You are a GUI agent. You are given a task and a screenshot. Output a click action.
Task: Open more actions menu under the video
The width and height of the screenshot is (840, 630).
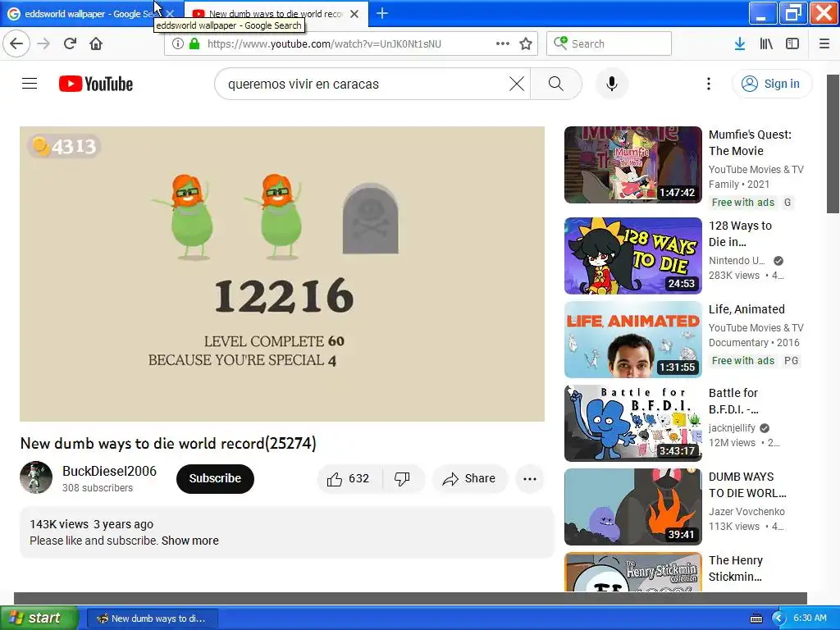click(x=530, y=478)
